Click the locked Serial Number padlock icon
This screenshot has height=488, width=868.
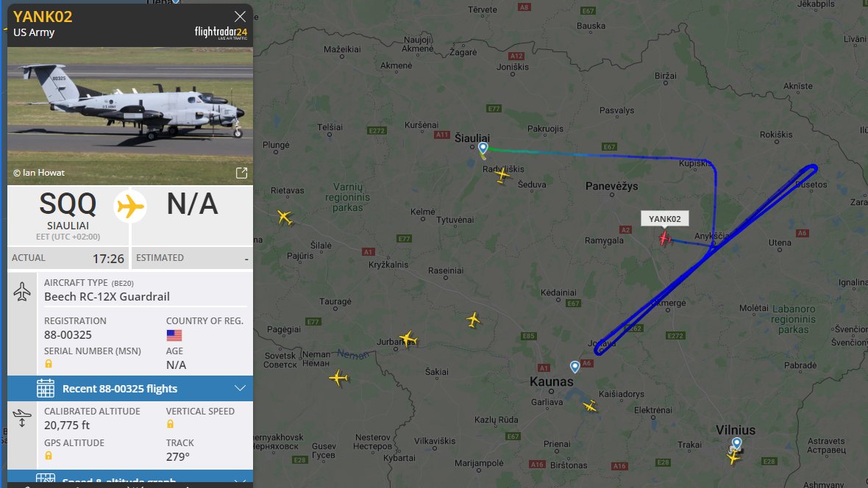pos(49,364)
